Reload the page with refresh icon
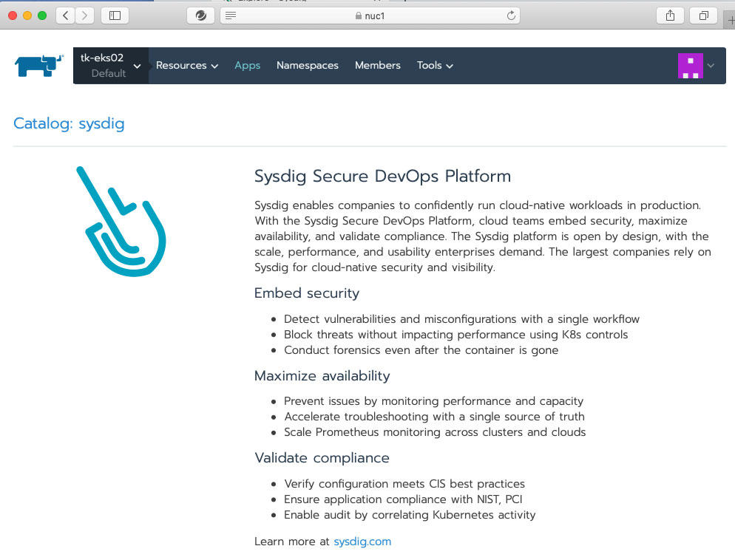The image size is (735, 560). coord(511,16)
